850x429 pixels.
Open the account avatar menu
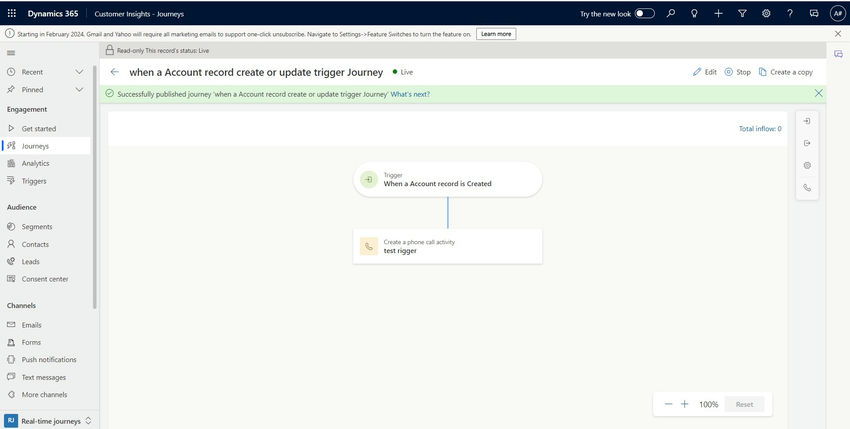838,14
